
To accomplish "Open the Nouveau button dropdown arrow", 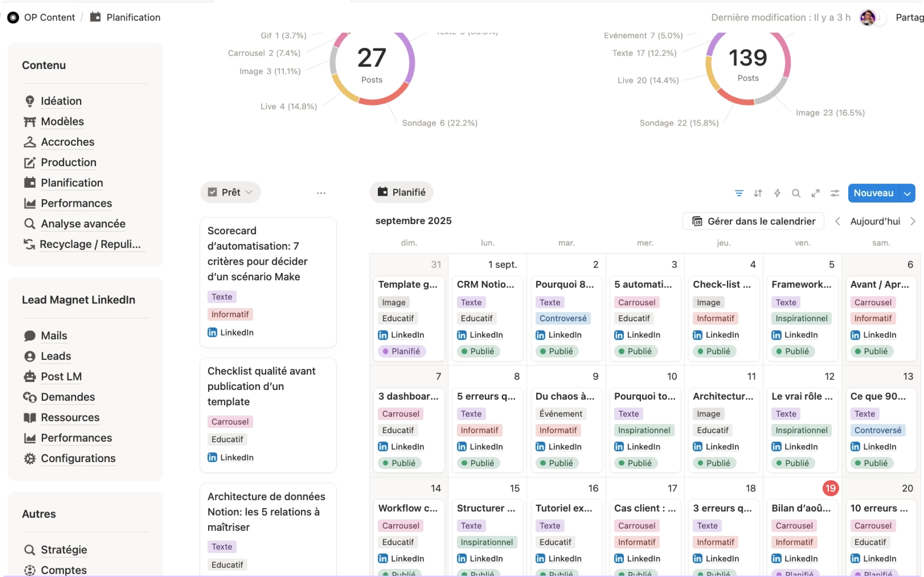I will click(x=907, y=193).
